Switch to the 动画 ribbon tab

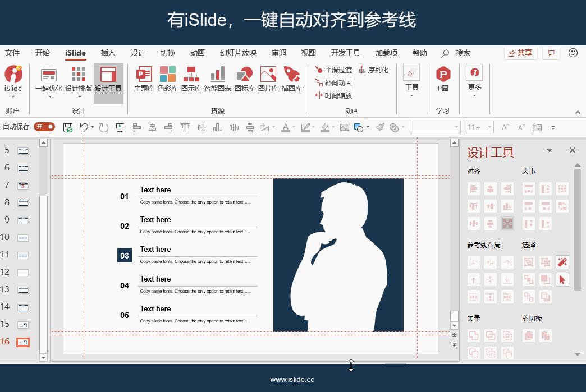coord(198,53)
